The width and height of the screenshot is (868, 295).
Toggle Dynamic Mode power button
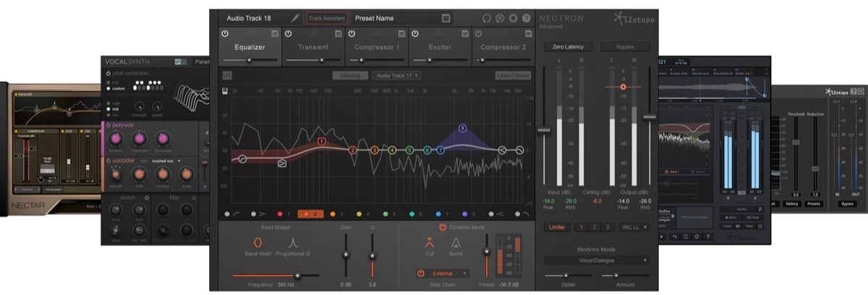pyautogui.click(x=443, y=227)
